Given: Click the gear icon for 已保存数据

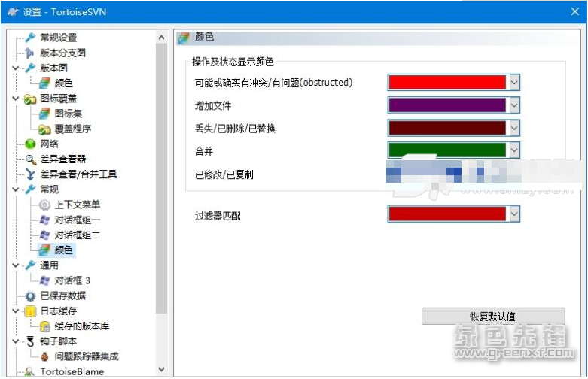Looking at the screenshot, I should 30,296.
